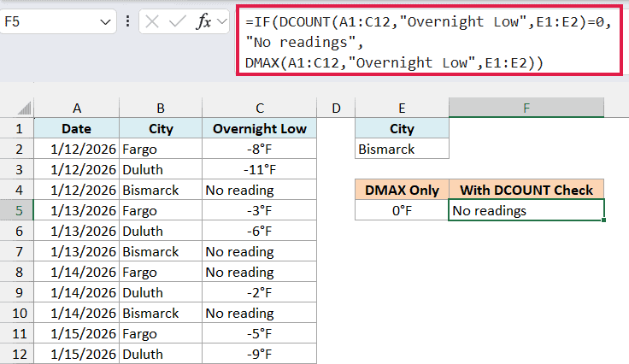Image resolution: width=629 pixels, height=364 pixels.
Task: Click Bismarck in row 7
Action: point(161,252)
